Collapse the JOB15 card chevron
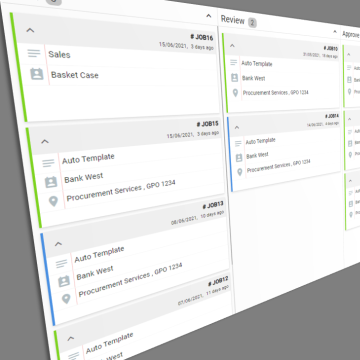The width and height of the screenshot is (360, 360). tap(45, 141)
